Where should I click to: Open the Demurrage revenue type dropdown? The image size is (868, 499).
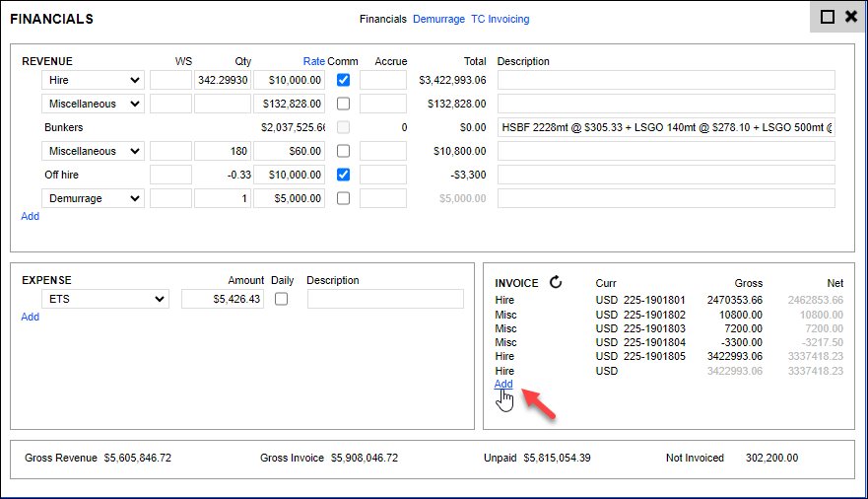[93, 198]
